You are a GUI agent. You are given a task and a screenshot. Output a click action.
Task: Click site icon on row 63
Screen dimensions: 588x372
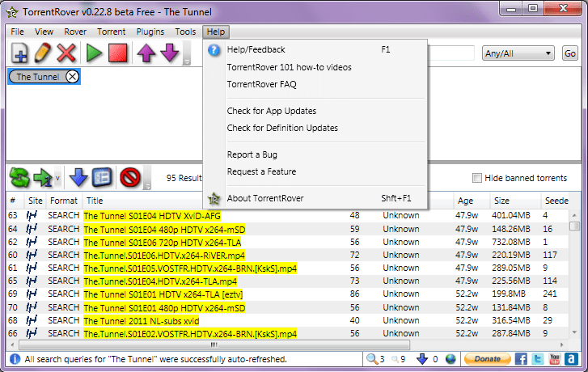32,216
